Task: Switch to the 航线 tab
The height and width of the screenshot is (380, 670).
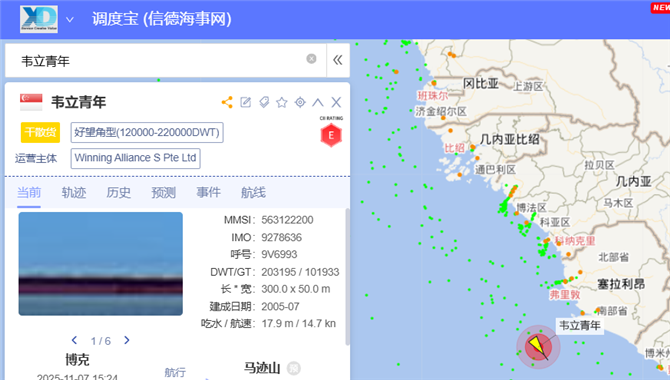Action: (253, 193)
